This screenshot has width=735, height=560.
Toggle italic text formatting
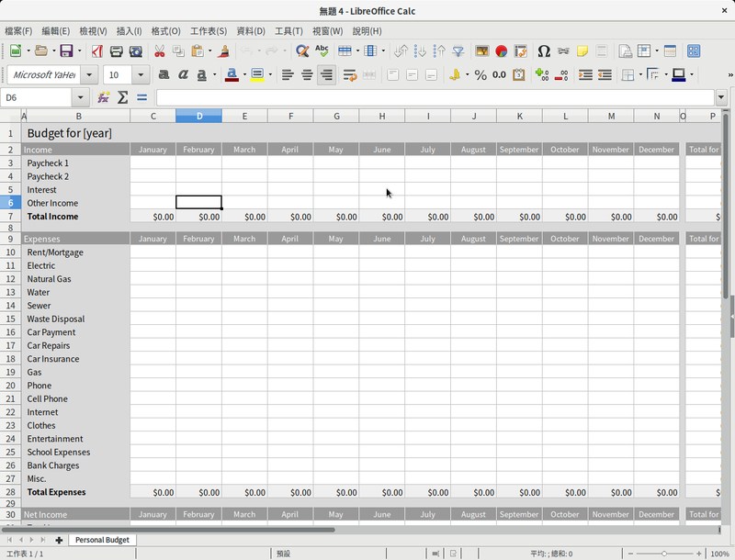point(183,75)
